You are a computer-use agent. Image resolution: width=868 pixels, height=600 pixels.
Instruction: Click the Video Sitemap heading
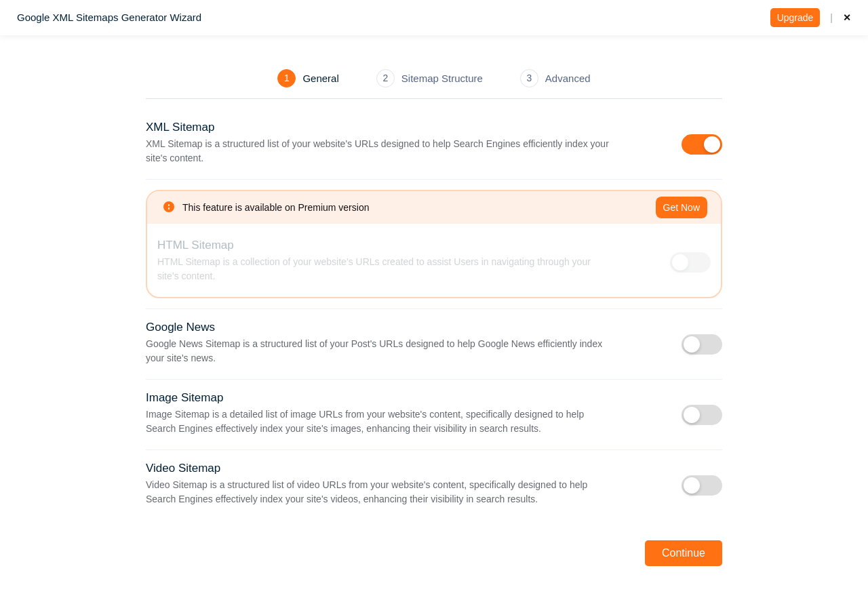click(183, 468)
